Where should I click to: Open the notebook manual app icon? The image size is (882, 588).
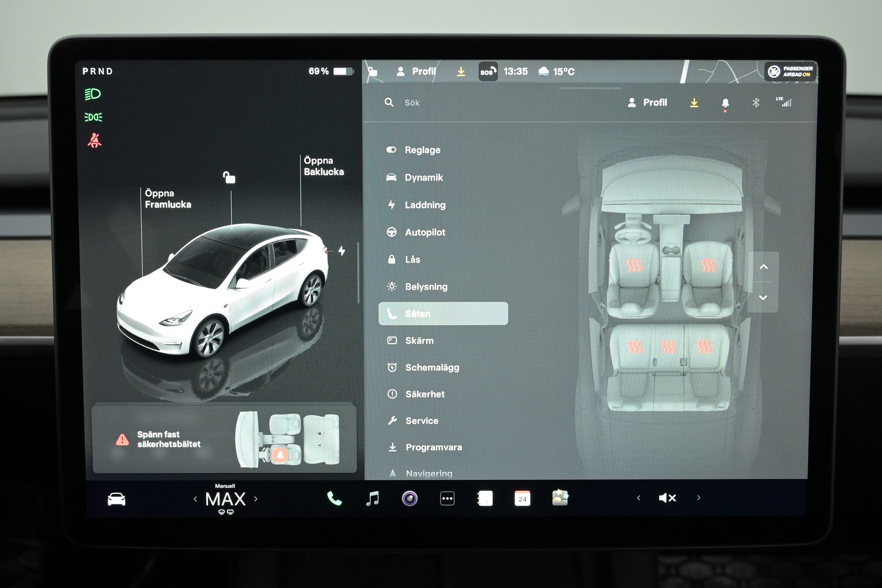pyautogui.click(x=484, y=498)
